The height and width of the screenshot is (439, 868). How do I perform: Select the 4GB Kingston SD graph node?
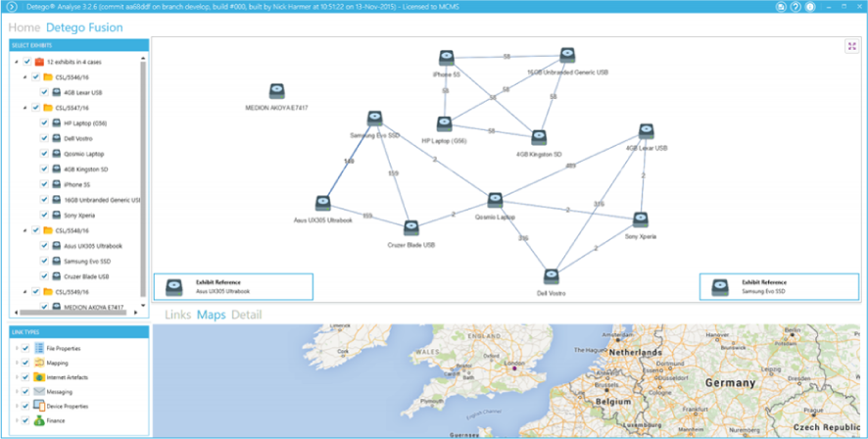click(539, 138)
